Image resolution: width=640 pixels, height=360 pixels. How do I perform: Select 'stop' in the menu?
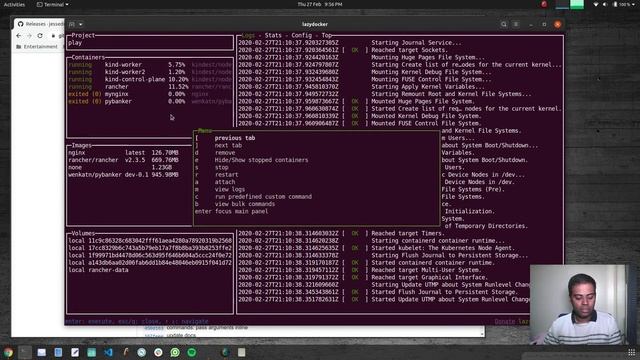(x=317, y=167)
